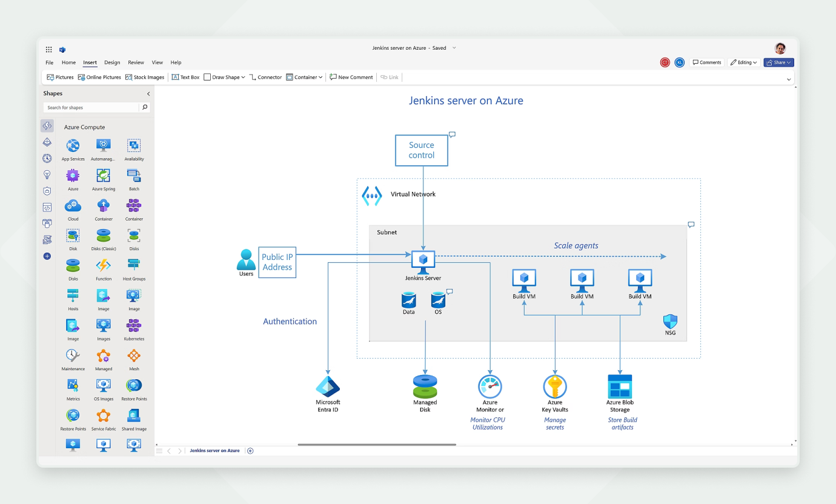This screenshot has height=504, width=836.
Task: Select the Managed Disk icon on canvas
Action: point(425,386)
